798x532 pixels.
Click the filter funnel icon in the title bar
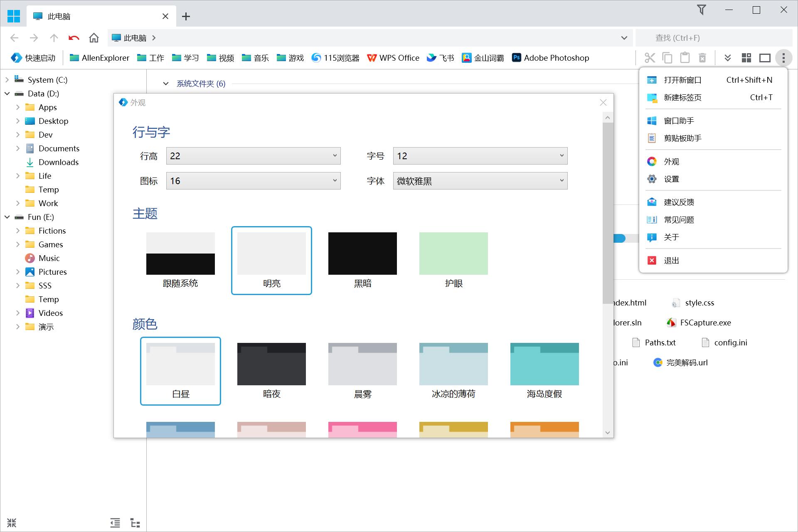coord(701,10)
